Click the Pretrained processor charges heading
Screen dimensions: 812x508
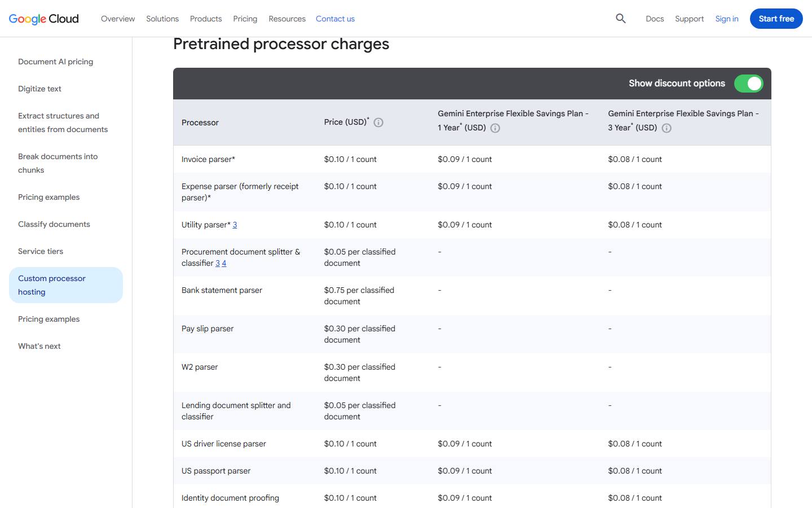pyautogui.click(x=281, y=44)
